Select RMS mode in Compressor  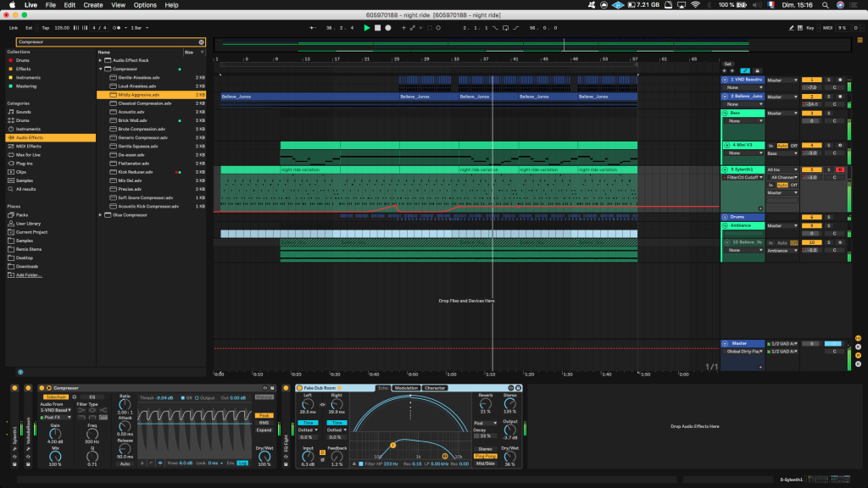click(264, 423)
